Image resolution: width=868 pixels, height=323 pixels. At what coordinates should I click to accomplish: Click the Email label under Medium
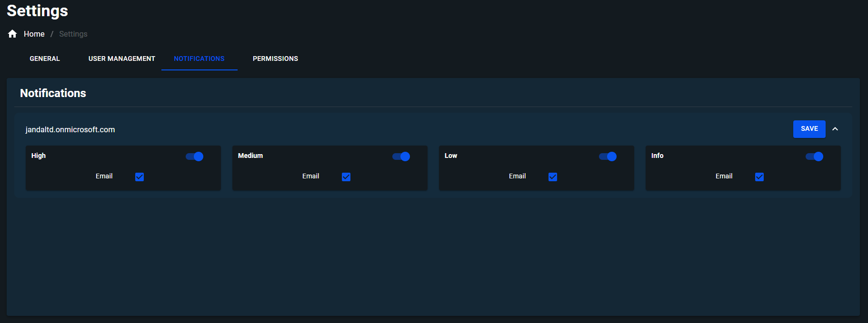[x=310, y=176]
